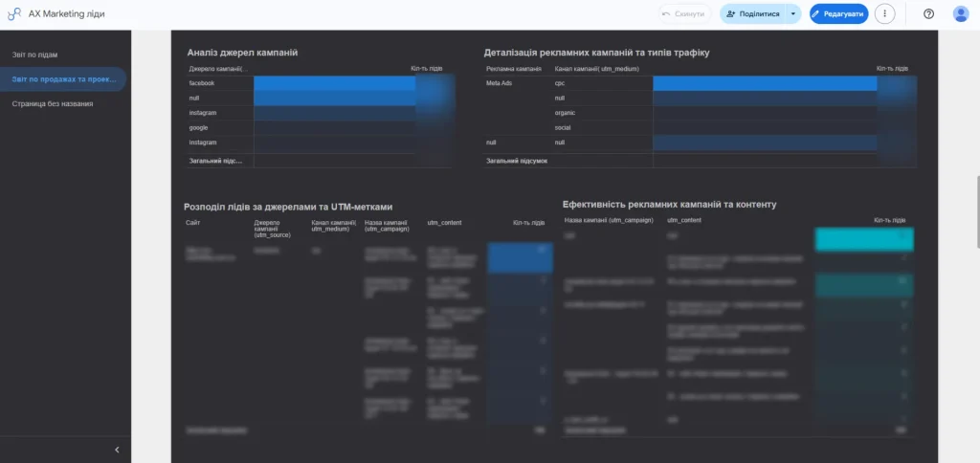Open the help question mark icon
The width and height of the screenshot is (980, 463).
(x=928, y=13)
